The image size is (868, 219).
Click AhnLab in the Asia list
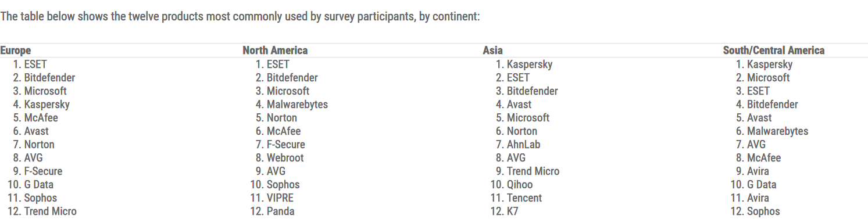point(523,145)
